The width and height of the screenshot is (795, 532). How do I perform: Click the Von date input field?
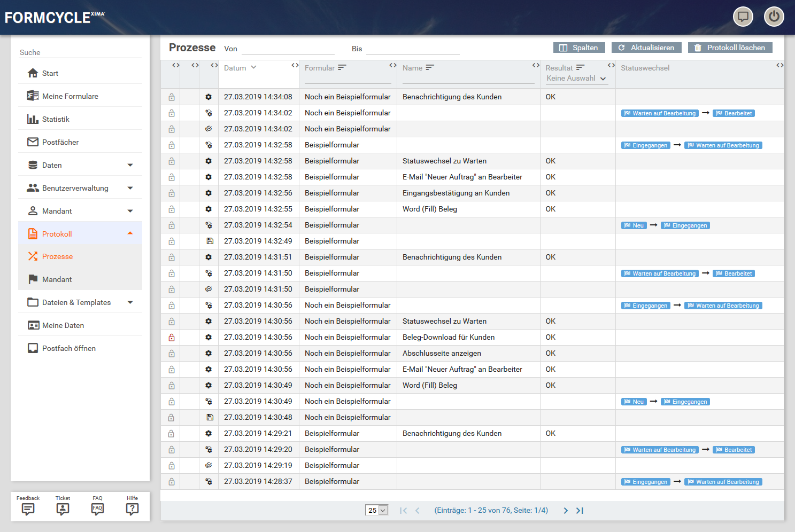[288, 49]
